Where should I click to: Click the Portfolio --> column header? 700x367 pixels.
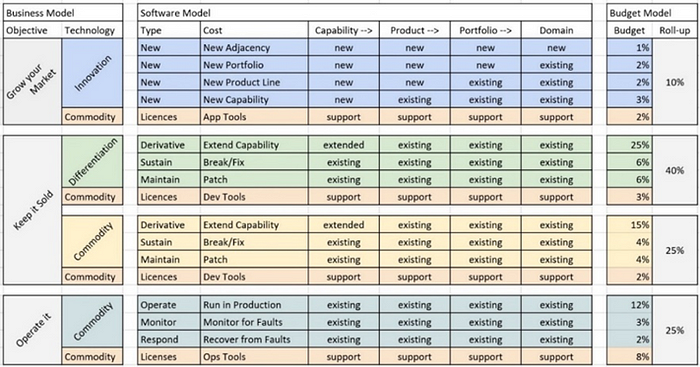pyautogui.click(x=486, y=30)
